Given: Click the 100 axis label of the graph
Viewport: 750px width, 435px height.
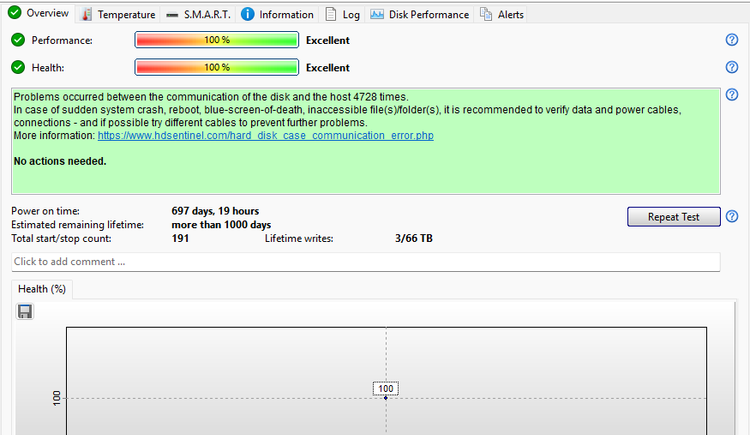Looking at the screenshot, I should point(57,398).
